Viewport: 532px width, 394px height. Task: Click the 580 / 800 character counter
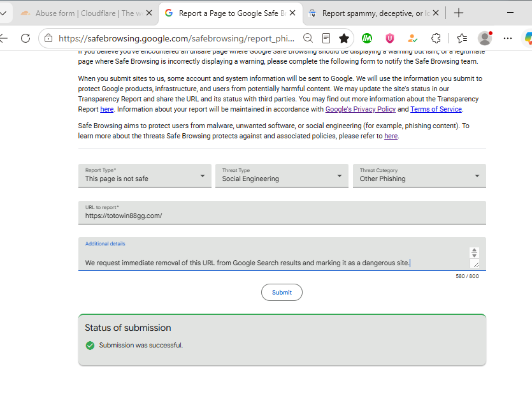point(467,276)
